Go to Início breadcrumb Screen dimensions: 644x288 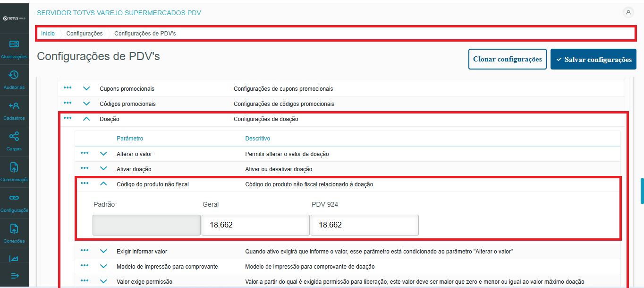click(x=48, y=34)
